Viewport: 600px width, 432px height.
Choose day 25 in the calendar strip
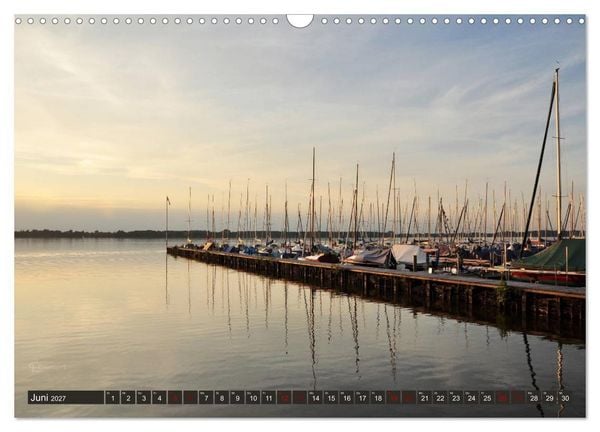pos(487,398)
